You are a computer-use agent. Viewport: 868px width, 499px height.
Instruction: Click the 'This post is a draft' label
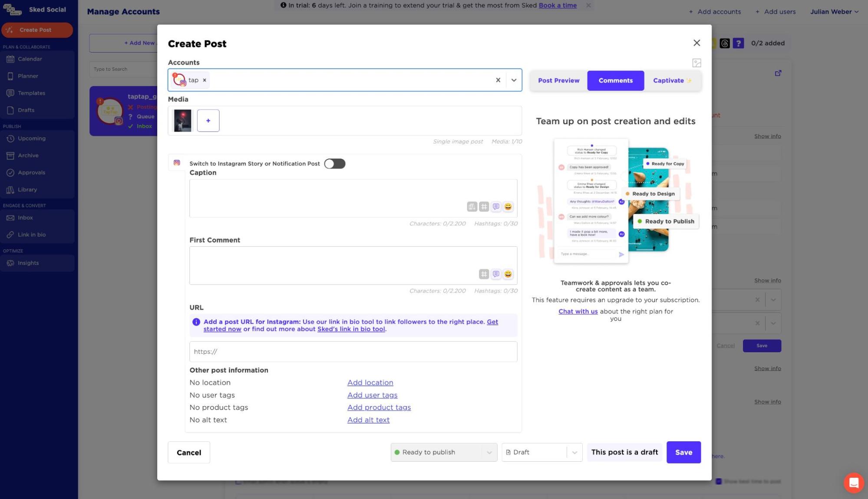[624, 452]
